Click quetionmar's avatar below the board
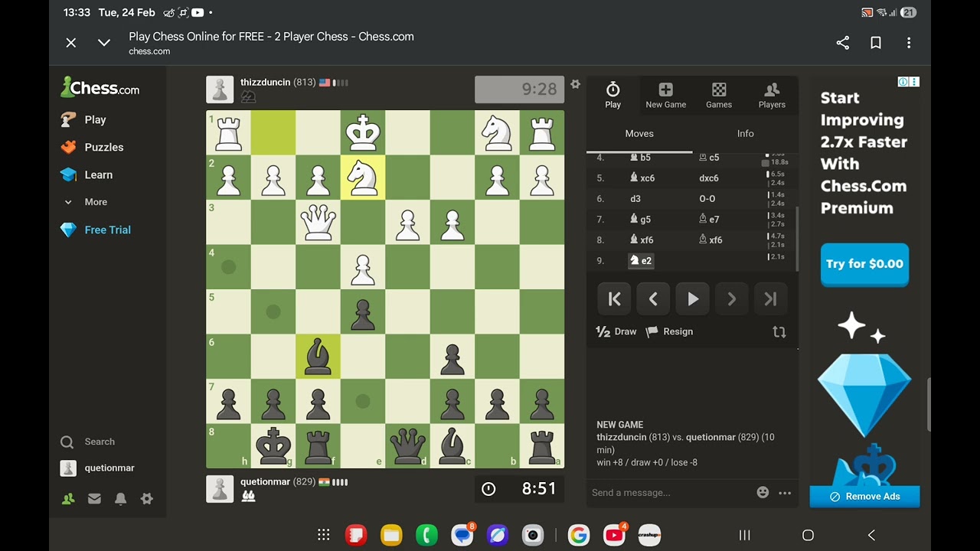The height and width of the screenshot is (551, 980). [x=220, y=489]
